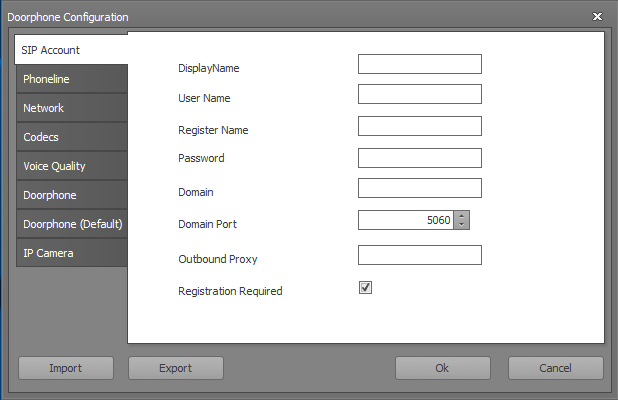This screenshot has width=618, height=400.
Task: Switch to IP Camera tab
Action: 72,253
